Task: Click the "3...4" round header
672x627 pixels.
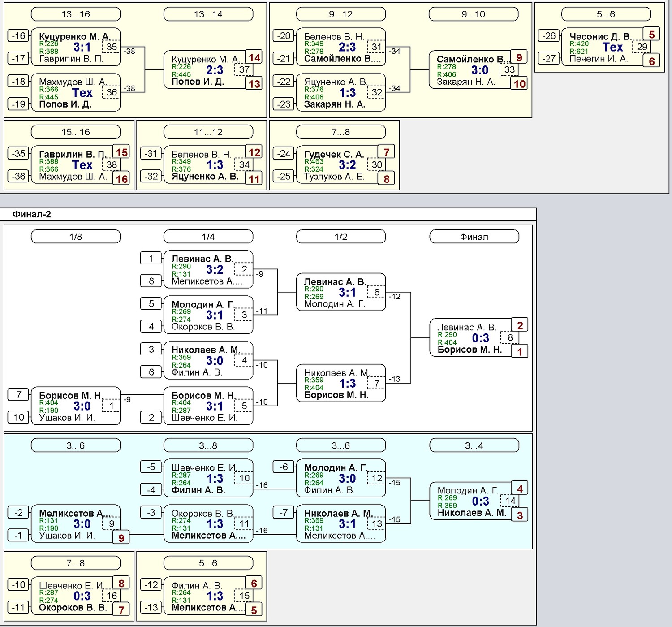Action: point(474,445)
